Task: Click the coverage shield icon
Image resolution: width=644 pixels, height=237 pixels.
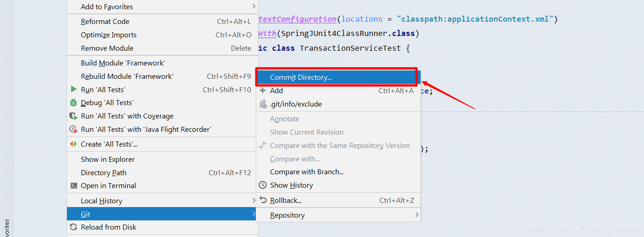Action: (x=73, y=116)
